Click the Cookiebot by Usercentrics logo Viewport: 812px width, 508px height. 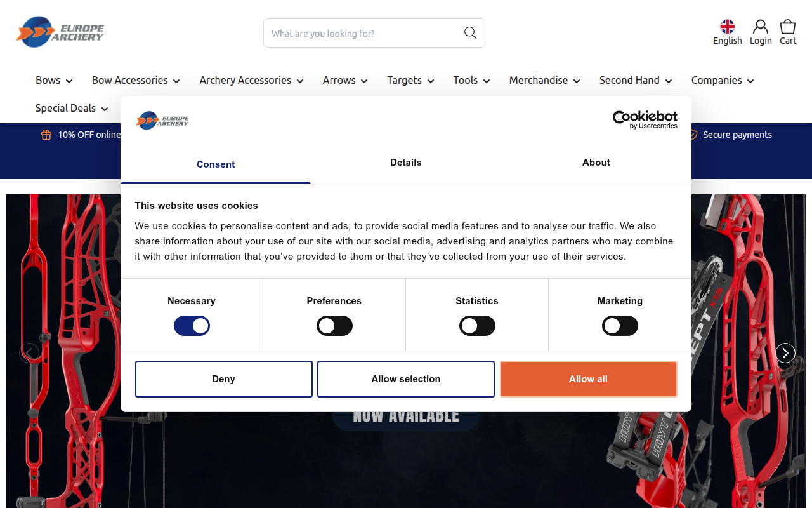click(645, 119)
